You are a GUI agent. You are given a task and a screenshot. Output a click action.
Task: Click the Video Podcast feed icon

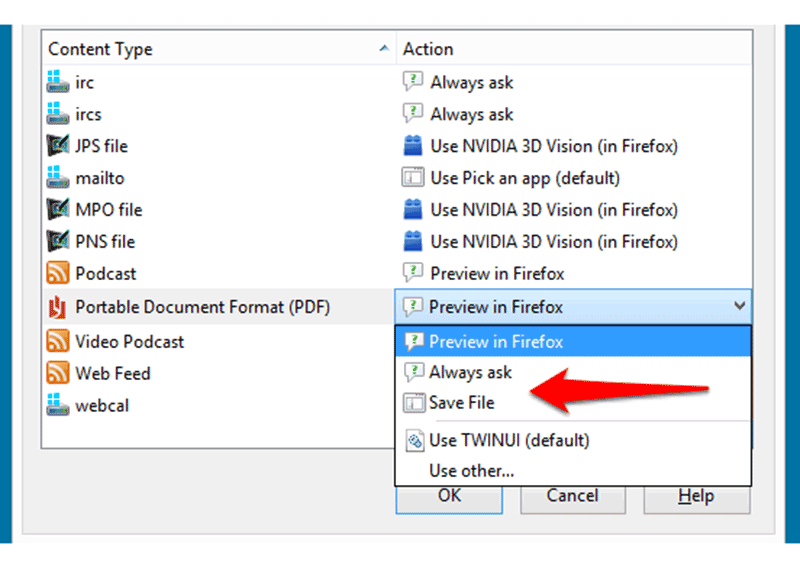[58, 341]
